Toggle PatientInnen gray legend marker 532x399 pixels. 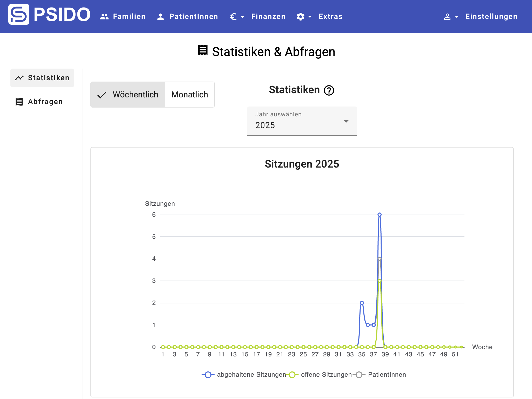point(359,375)
